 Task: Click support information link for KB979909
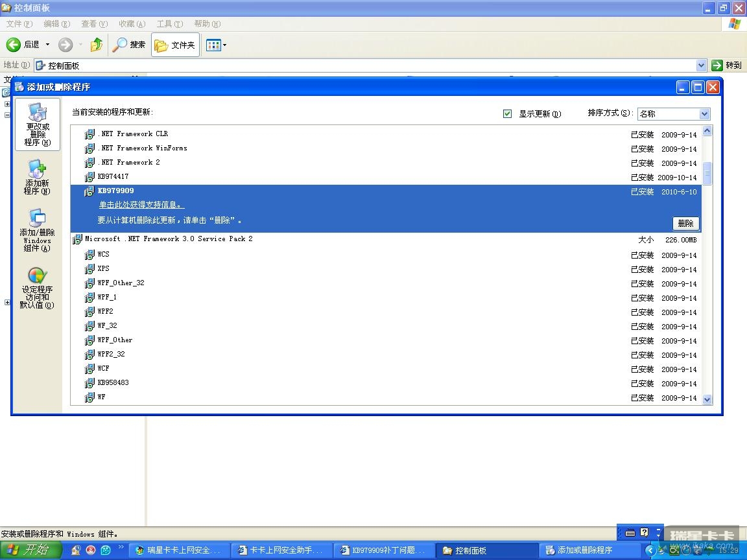tap(141, 205)
